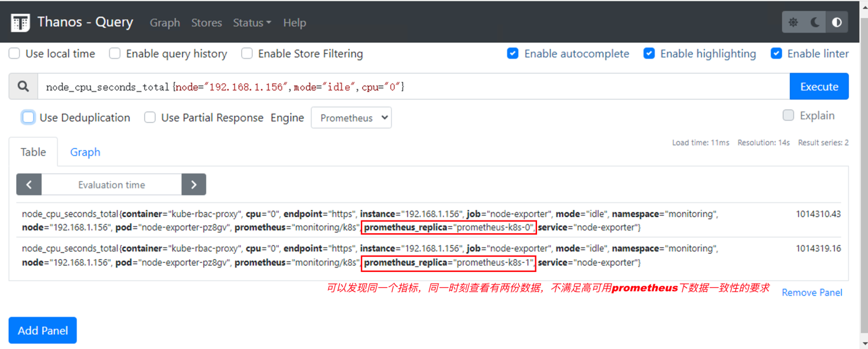868x349 pixels.
Task: Enable Use local time checkbox
Action: (x=15, y=54)
